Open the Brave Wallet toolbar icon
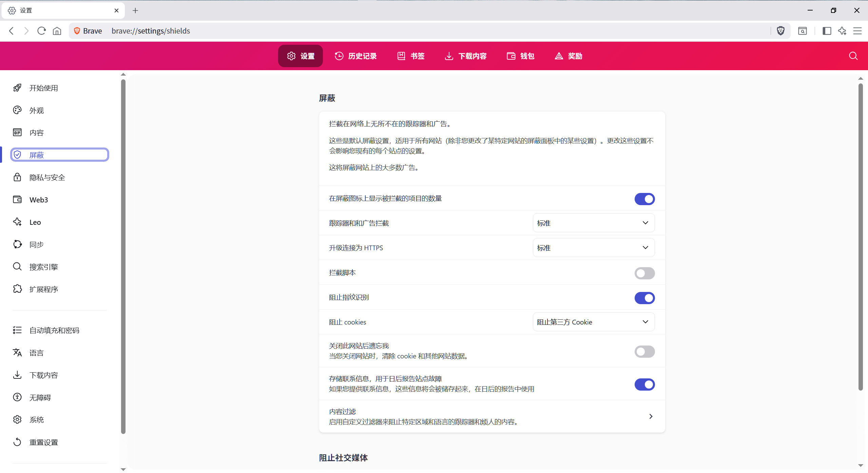Screen dimensions: 868x473 tap(802, 31)
